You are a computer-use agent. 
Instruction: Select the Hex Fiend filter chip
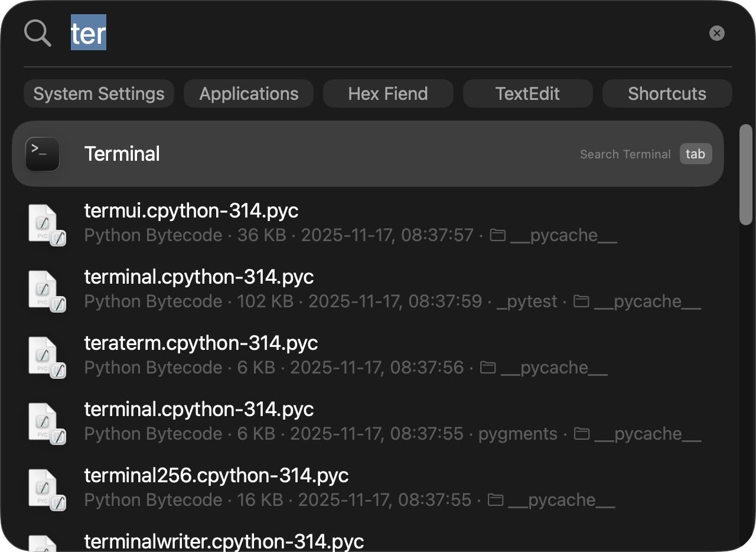click(388, 94)
